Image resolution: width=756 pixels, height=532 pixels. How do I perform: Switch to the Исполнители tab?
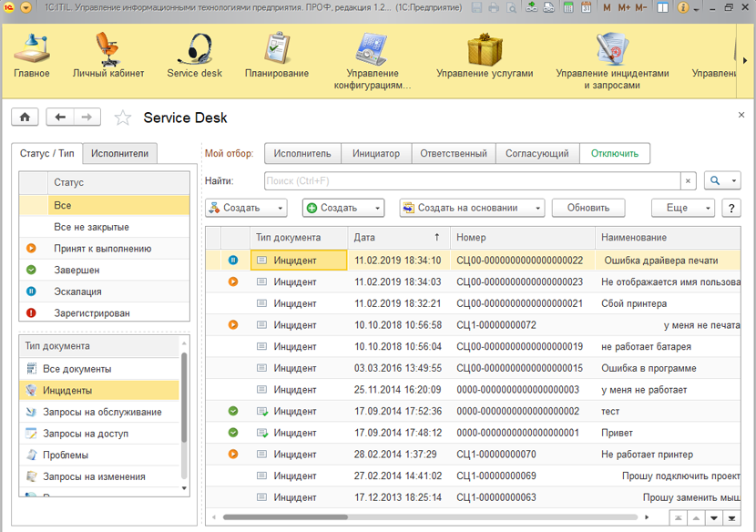click(120, 154)
